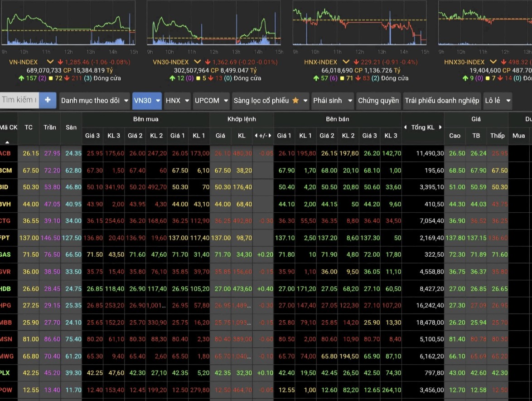Switch to Chứng quyền tab
532x401 pixels.
[378, 100]
